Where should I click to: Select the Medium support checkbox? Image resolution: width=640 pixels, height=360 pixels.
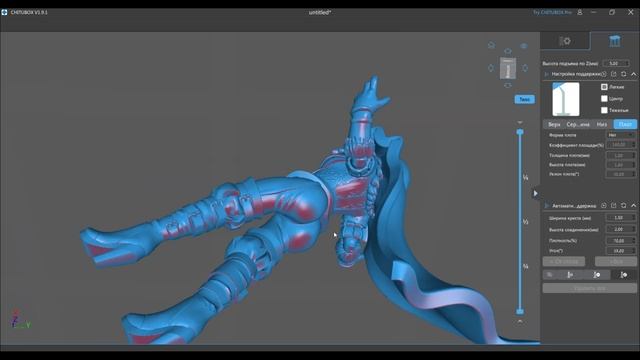pyautogui.click(x=604, y=98)
